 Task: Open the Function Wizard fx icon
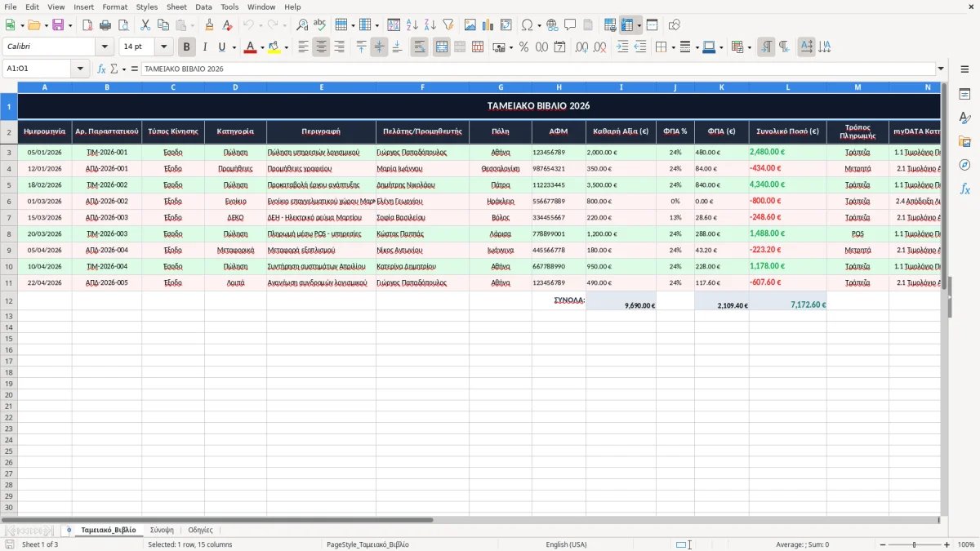101,69
